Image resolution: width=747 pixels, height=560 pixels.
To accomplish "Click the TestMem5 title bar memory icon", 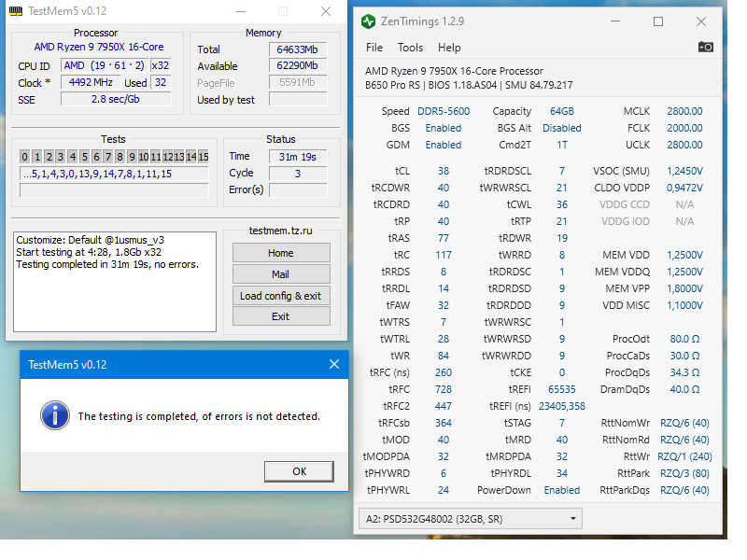I will click(x=16, y=10).
